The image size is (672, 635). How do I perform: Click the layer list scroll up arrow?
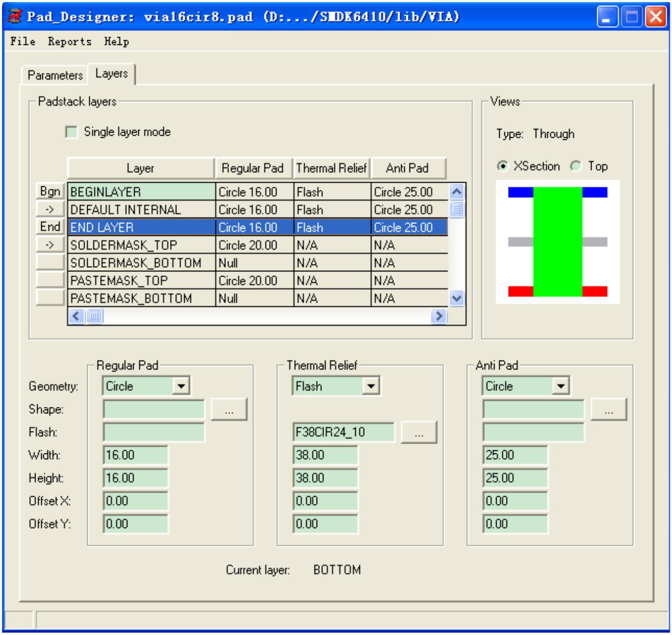tap(456, 192)
